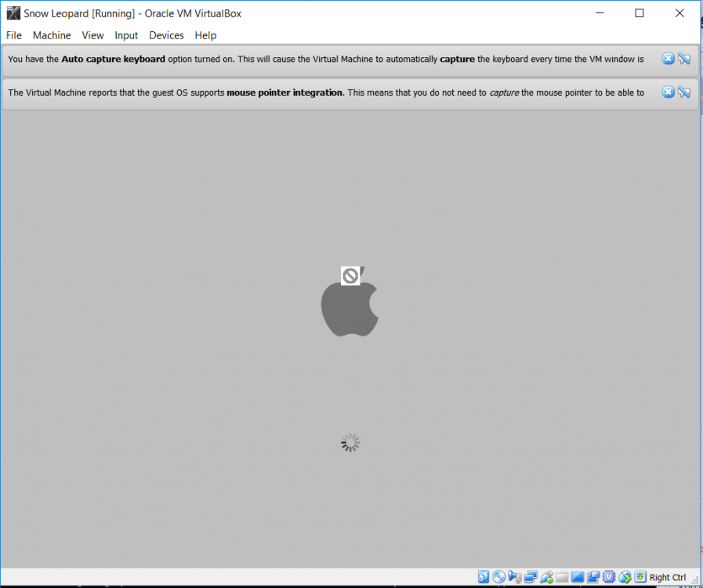Open the Input menu
The width and height of the screenshot is (703, 588).
pos(126,35)
